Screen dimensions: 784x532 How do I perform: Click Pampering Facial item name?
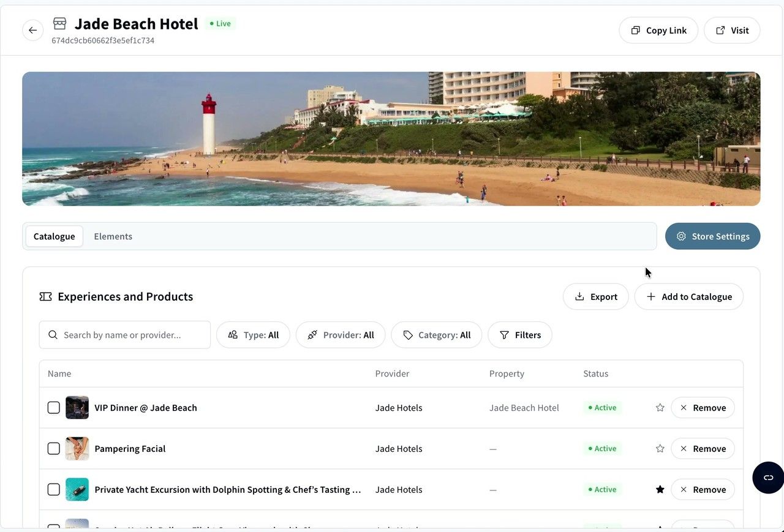click(x=130, y=449)
